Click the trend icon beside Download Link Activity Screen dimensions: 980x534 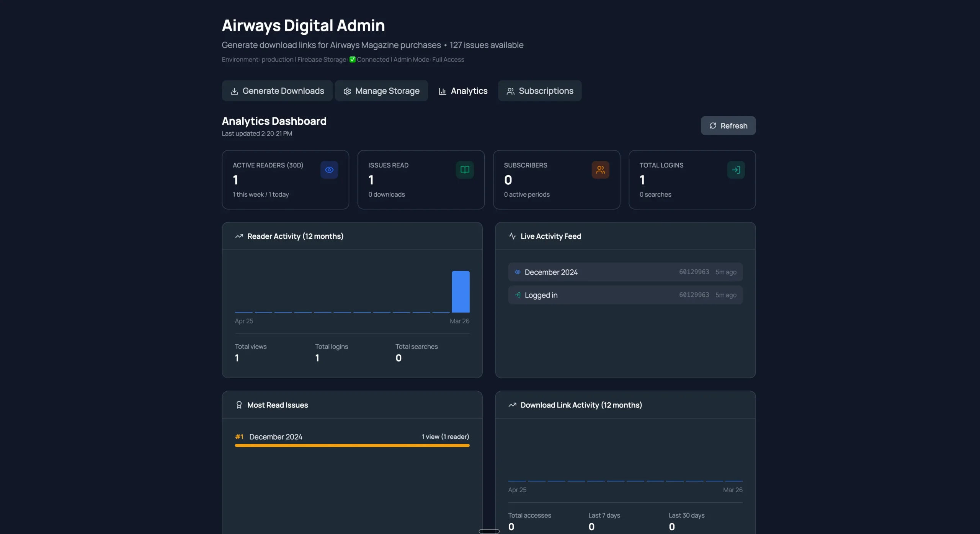pos(512,405)
